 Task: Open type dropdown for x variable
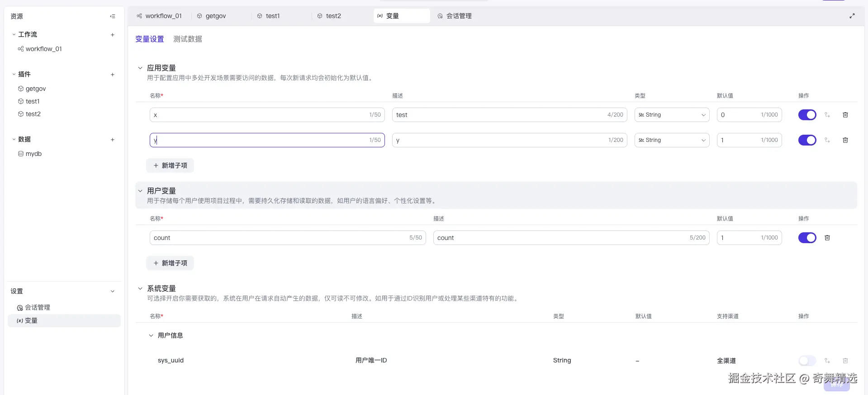pos(672,115)
